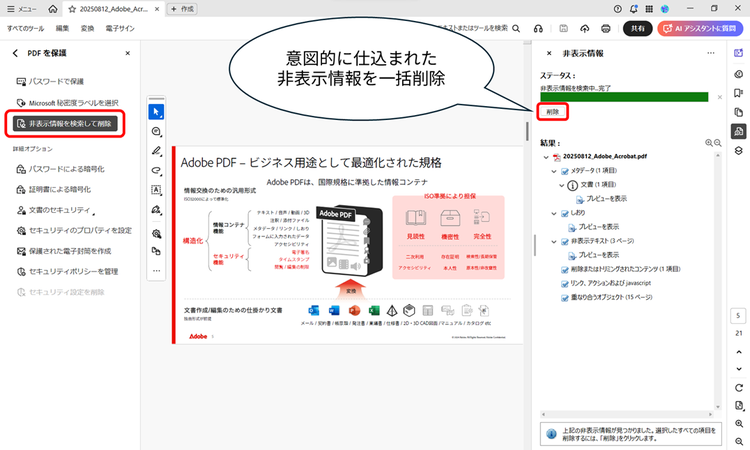Screen dimensions: 750x450
Task: Uncheck 重なり合うオブジェクト checkbox
Action: click(x=565, y=298)
